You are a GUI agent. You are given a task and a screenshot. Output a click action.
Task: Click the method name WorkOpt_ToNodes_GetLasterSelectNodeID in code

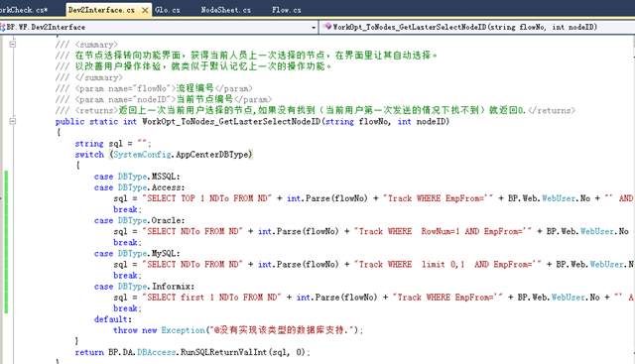click(x=231, y=121)
